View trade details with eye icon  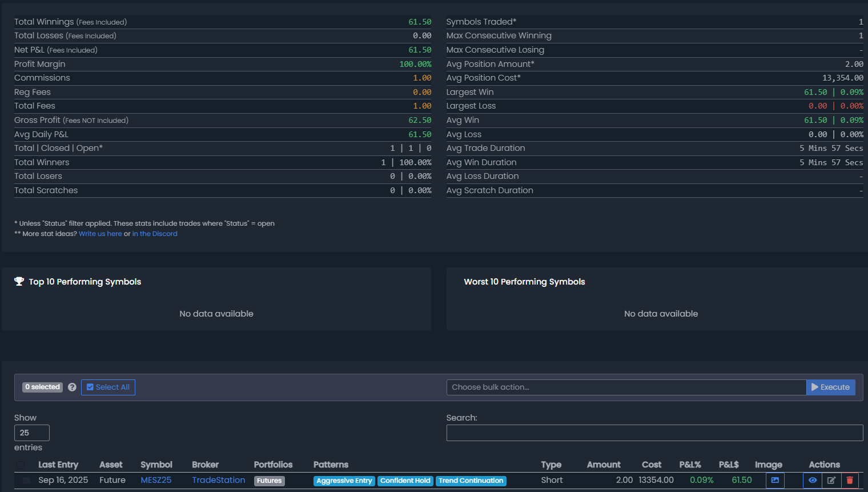812,481
